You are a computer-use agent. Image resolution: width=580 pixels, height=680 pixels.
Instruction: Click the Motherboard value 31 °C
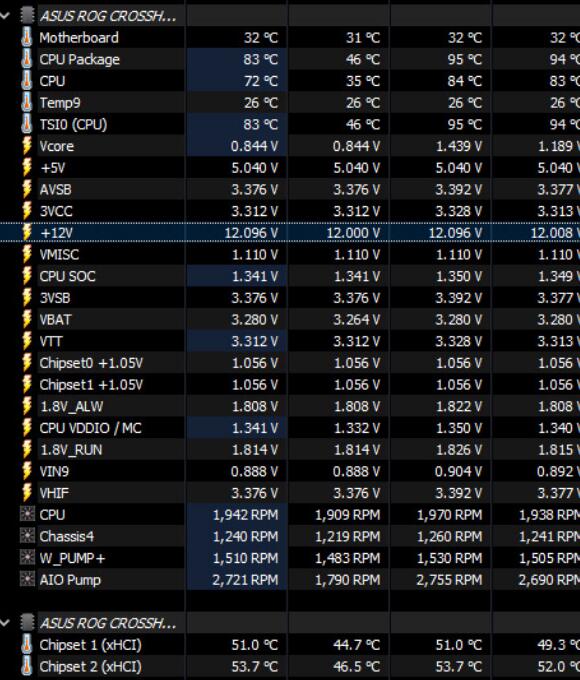(363, 38)
